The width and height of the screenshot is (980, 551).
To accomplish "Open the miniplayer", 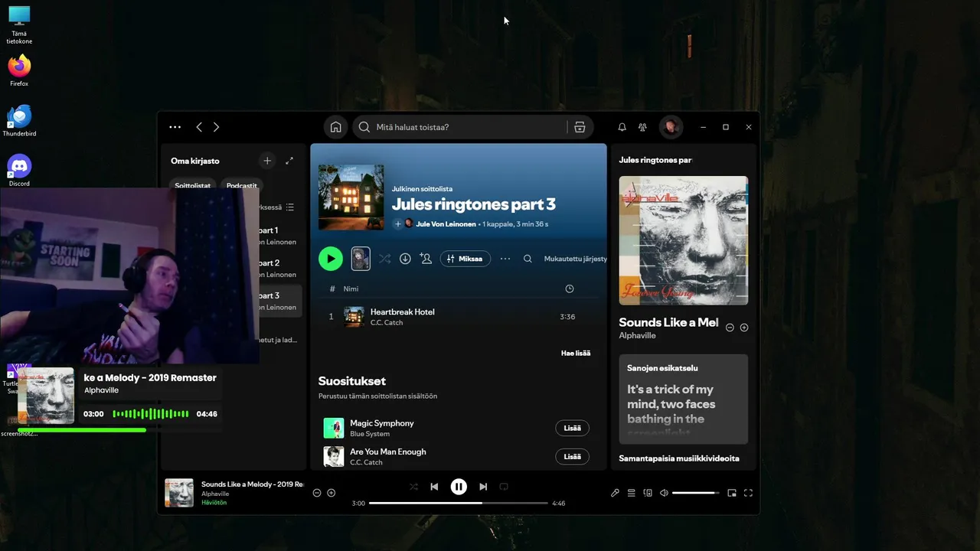I will pyautogui.click(x=732, y=493).
